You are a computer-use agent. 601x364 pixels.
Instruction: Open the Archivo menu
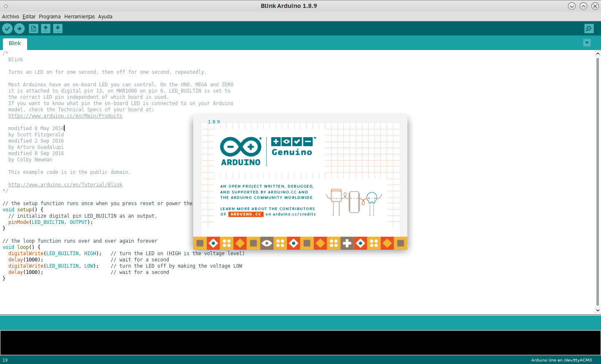point(10,16)
